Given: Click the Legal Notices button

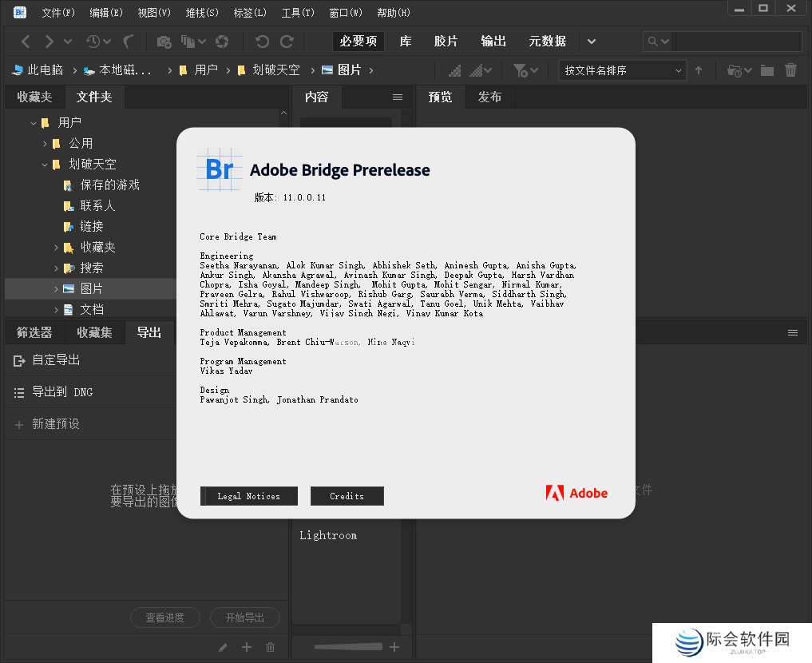Looking at the screenshot, I should click(x=248, y=496).
